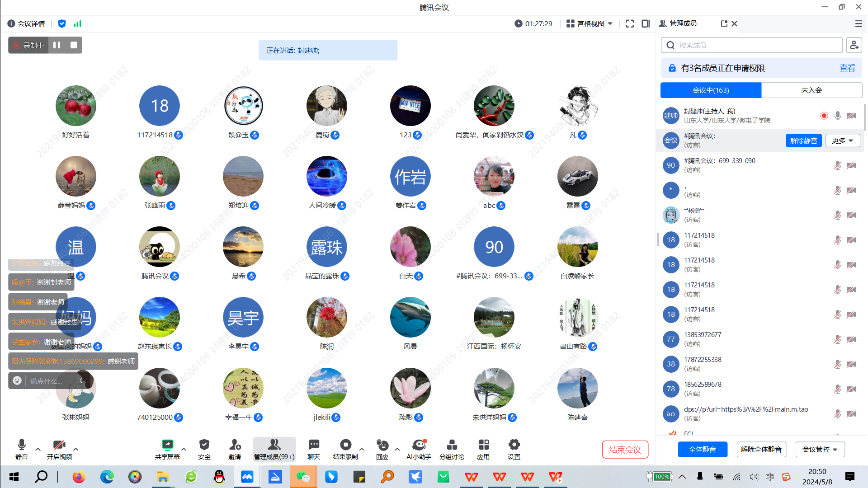View the 3 permission requests
The height and width of the screenshot is (488, 868).
[x=847, y=68]
